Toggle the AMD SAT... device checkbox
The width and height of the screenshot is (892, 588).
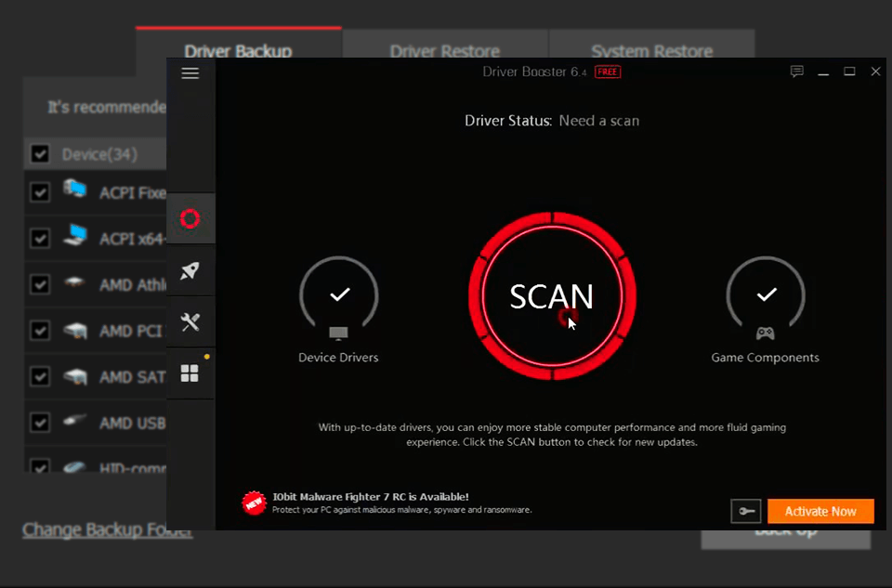[x=40, y=376]
